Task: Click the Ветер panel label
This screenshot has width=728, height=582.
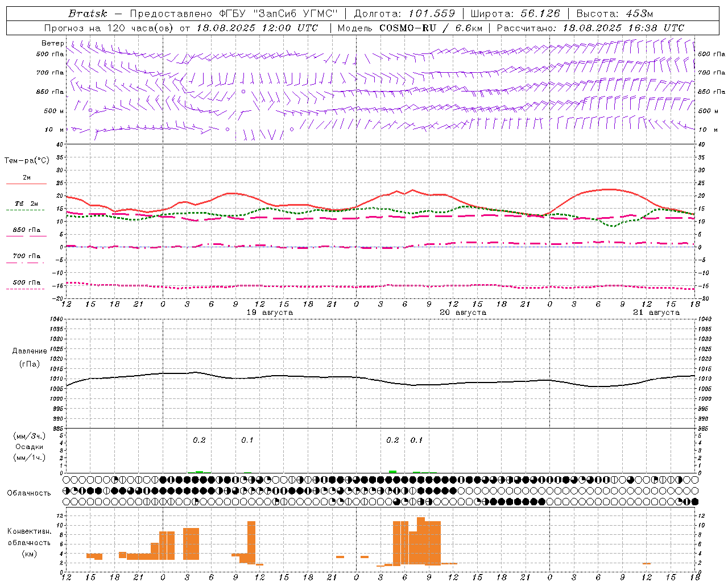Action: (52, 43)
